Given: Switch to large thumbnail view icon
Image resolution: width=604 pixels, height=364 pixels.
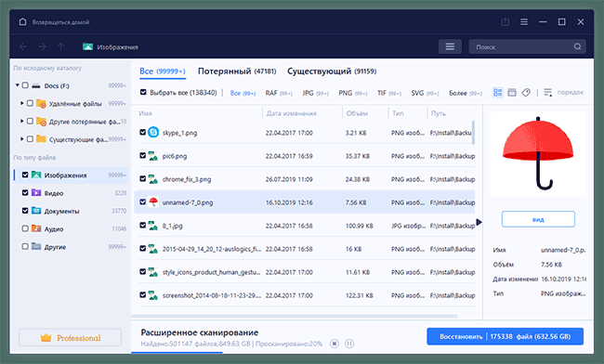Looking at the screenshot, I should [512, 92].
